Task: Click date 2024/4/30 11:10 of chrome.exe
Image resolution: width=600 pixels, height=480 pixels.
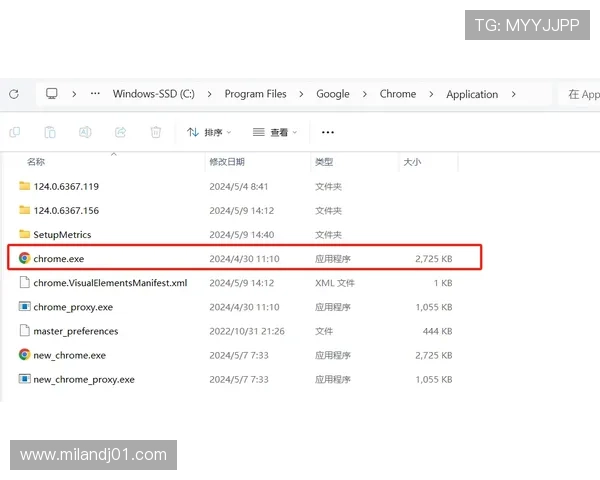Action: 244,259
